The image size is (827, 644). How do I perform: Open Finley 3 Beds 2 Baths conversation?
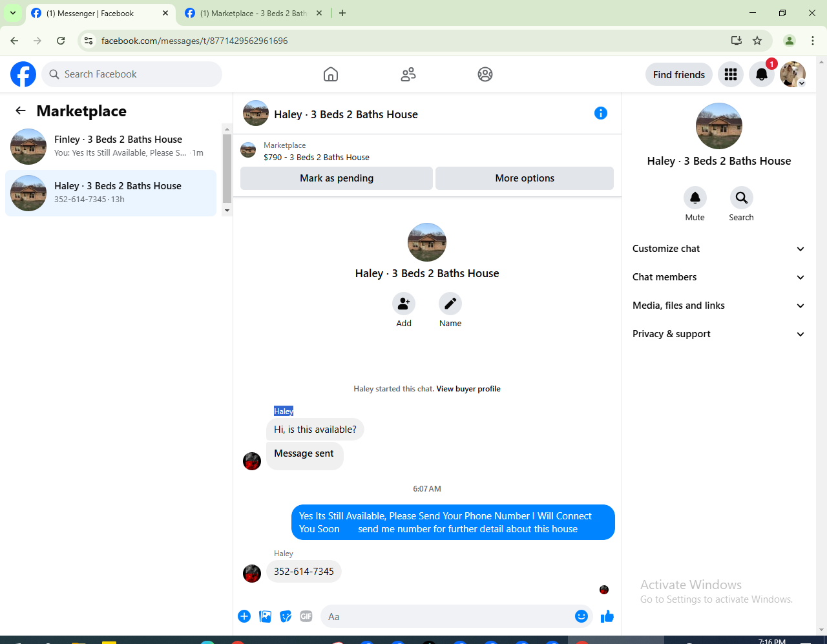(110, 147)
